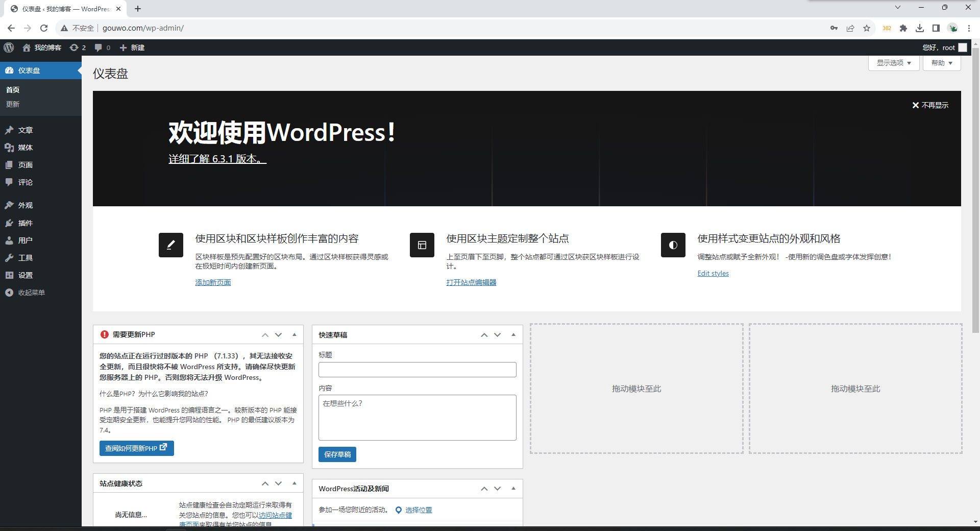Open a new browser tab

[x=138, y=9]
